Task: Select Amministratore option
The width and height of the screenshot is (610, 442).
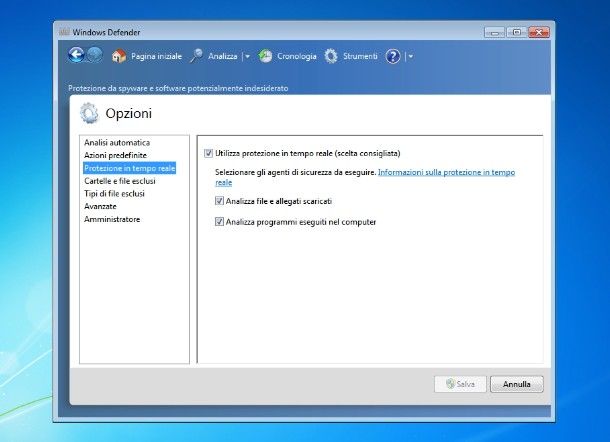Action: click(x=112, y=219)
